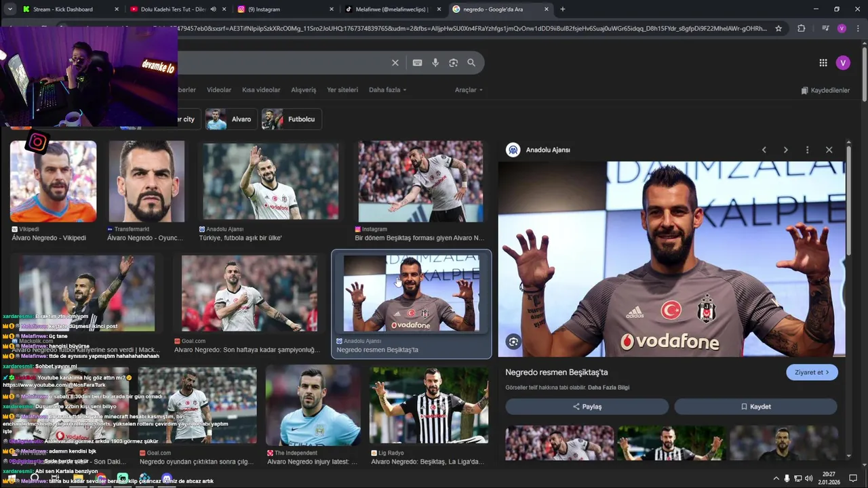Open the Chrome three-dot menu

point(856,28)
